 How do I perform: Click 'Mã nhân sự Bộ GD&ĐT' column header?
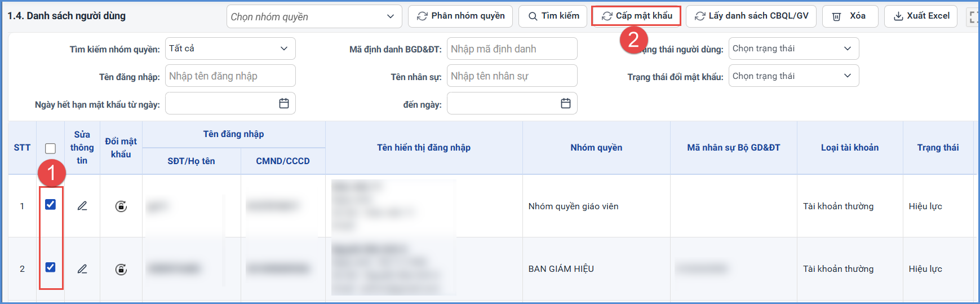[x=734, y=148]
